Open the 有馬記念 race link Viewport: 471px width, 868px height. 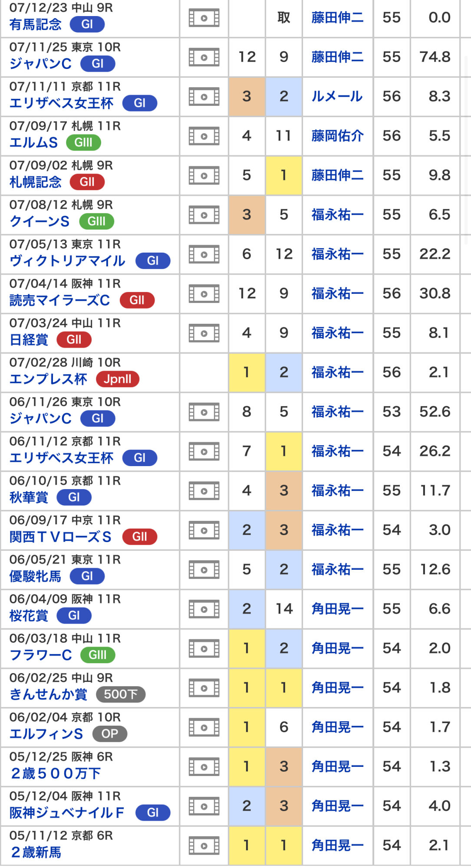36,25
